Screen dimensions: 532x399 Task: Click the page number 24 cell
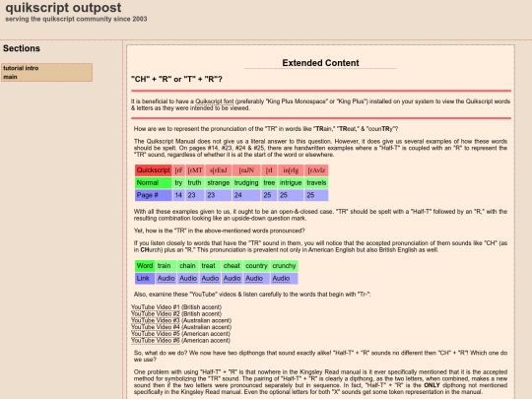[246, 195]
